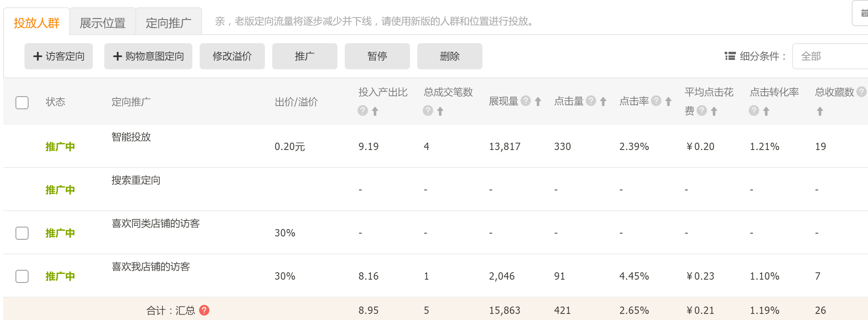The width and height of the screenshot is (868, 320).
Task: Sort by 平均点击花费 arrow icon
Action: point(714,111)
